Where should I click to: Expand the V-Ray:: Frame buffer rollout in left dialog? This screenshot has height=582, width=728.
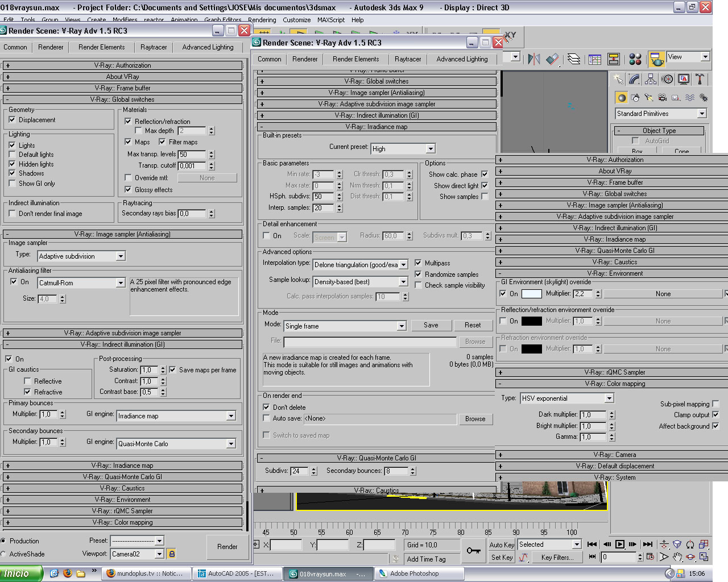[x=123, y=88]
